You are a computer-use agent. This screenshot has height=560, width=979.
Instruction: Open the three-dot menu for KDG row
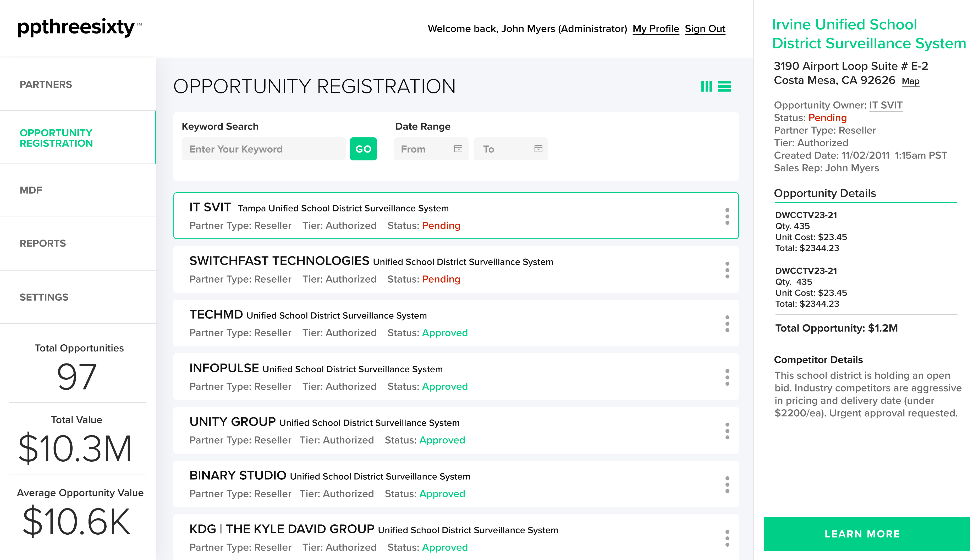pos(727,539)
